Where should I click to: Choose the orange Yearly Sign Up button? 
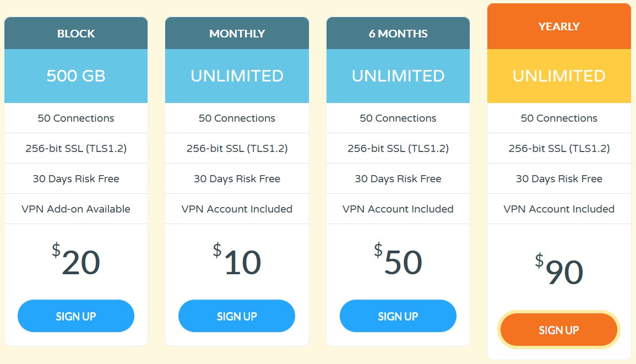click(x=559, y=330)
